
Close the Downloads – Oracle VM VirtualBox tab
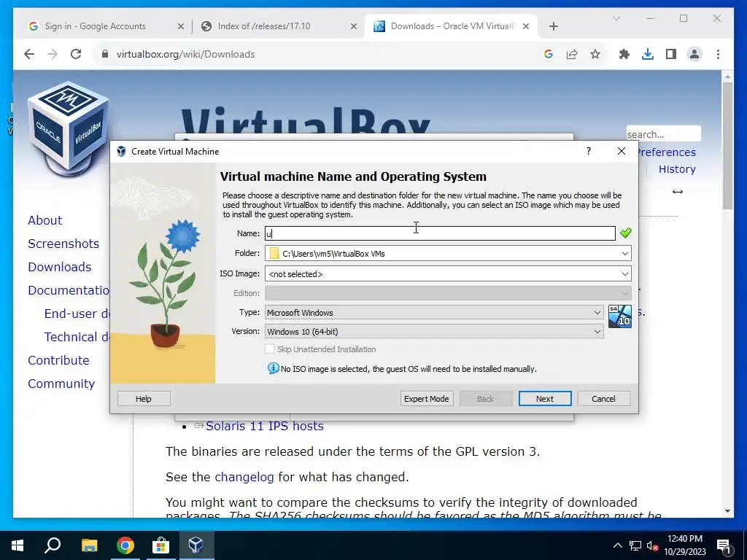coord(526,26)
